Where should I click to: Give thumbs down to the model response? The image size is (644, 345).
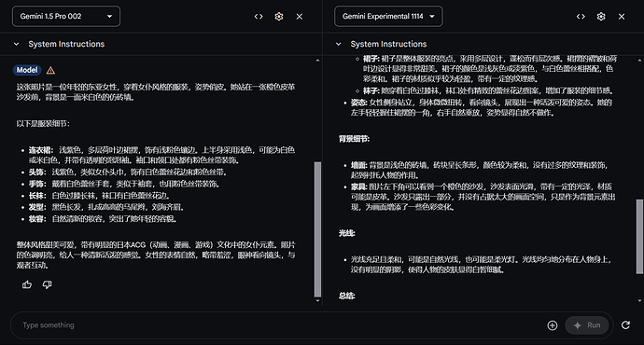coord(48,284)
